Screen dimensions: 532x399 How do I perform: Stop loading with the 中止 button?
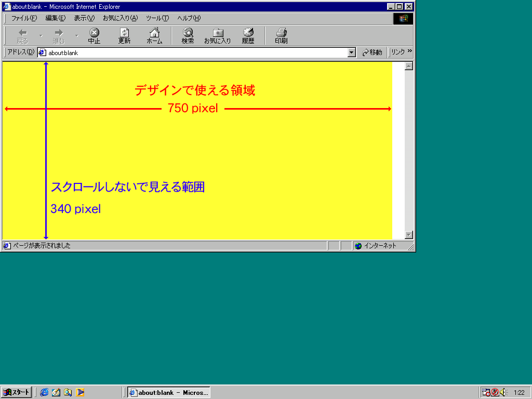point(94,36)
